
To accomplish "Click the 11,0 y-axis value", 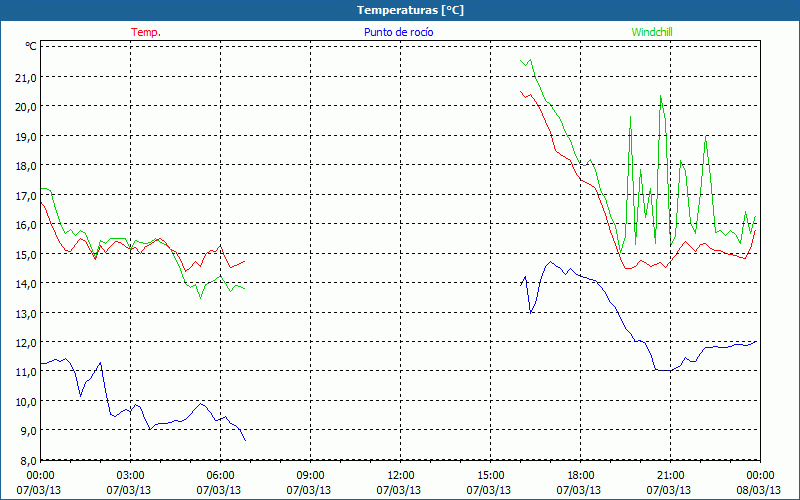I will click(x=27, y=372).
